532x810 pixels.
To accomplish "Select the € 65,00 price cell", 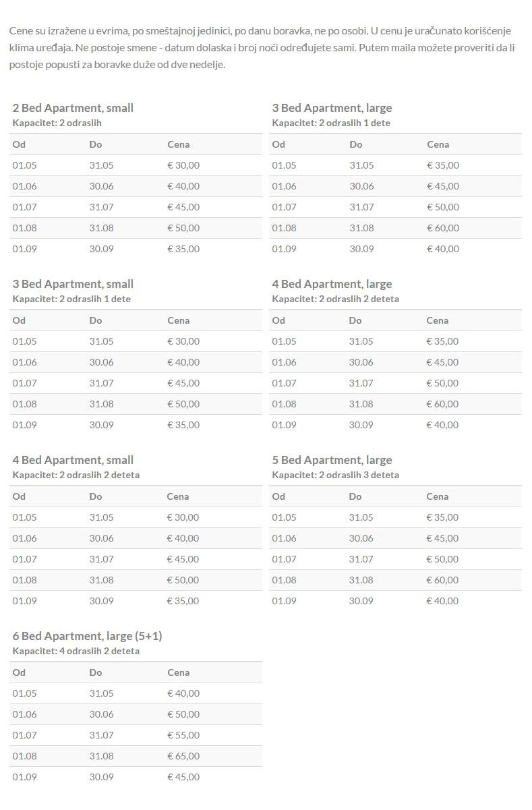I will click(x=183, y=756).
